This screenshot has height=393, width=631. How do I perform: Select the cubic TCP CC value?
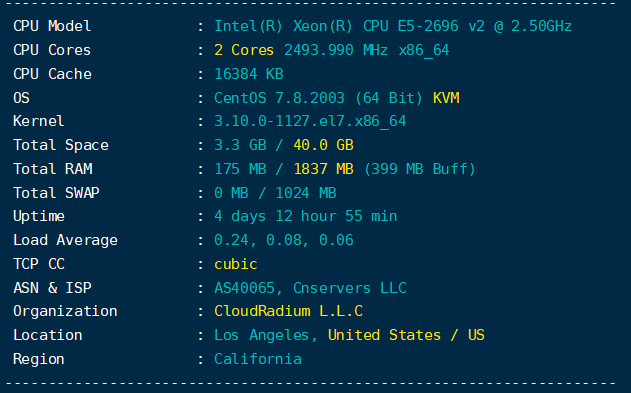pyautogui.click(x=235, y=264)
